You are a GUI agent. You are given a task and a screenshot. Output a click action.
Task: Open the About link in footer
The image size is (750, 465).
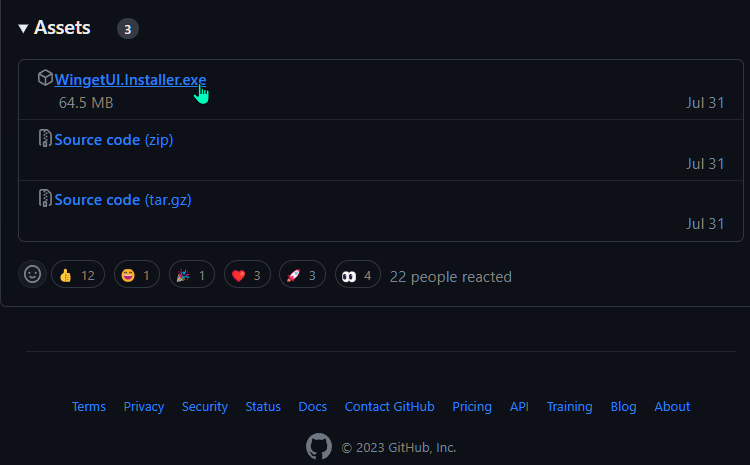tap(672, 407)
